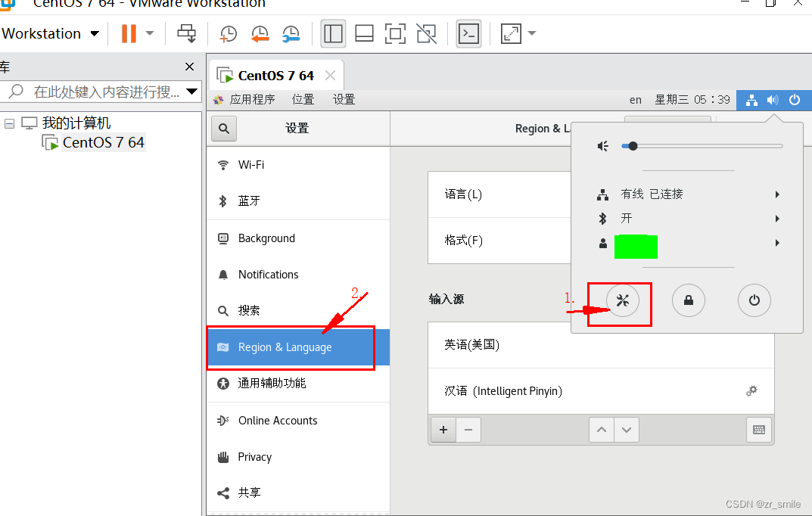Screen dimensions: 812x516
Task: Switch to the CentOS 7 64 tab
Action: [275, 76]
